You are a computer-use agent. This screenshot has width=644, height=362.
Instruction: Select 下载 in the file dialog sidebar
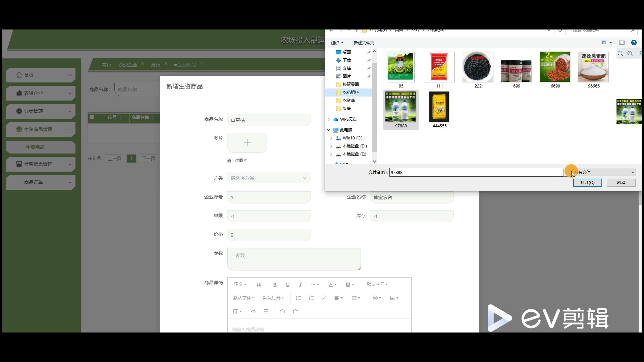(x=346, y=60)
